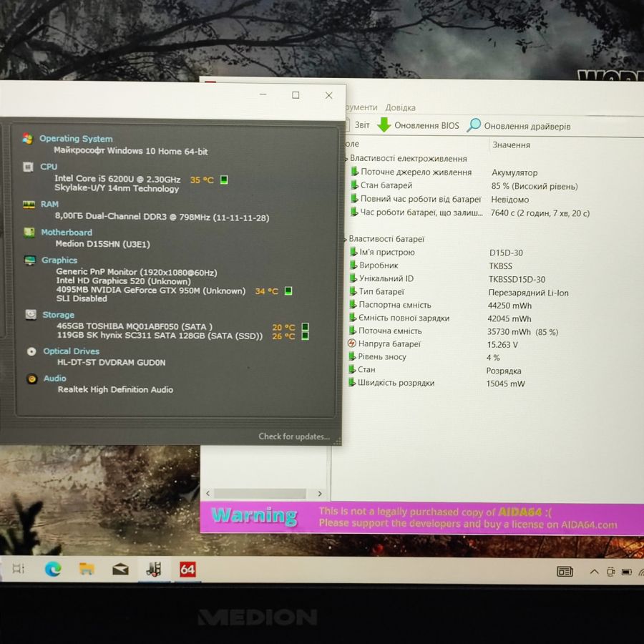Click the GTX 950M temperature indicator
This screenshot has height=644, width=644.
[288, 291]
